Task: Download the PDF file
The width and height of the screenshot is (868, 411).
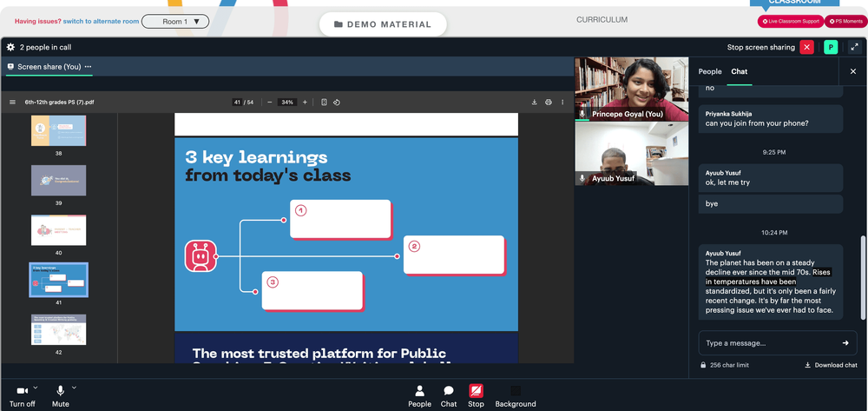Action: 534,102
